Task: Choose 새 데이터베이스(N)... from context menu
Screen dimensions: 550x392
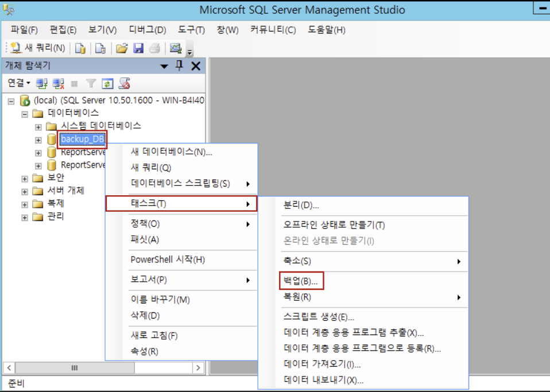Action: click(x=181, y=152)
